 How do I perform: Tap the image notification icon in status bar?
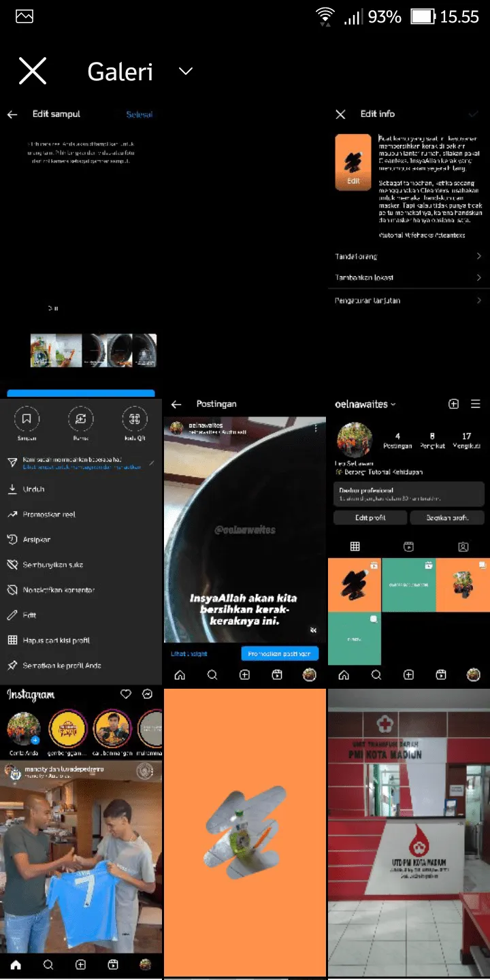click(24, 16)
